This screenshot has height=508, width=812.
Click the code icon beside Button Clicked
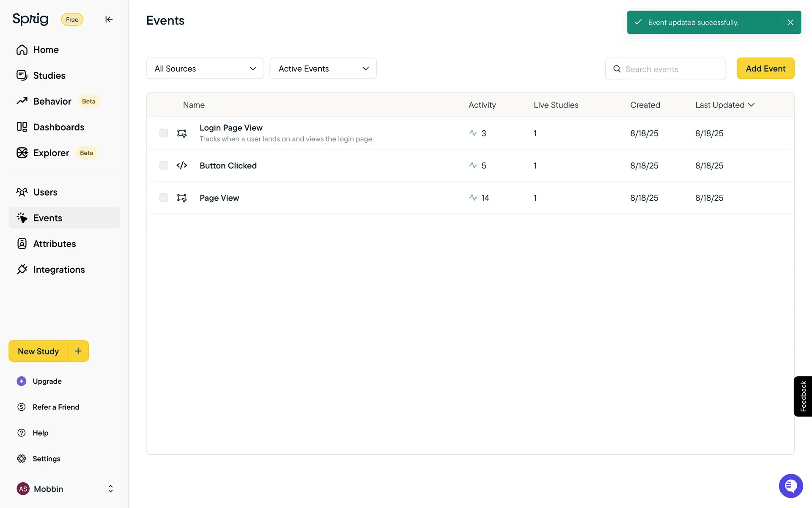(x=182, y=166)
